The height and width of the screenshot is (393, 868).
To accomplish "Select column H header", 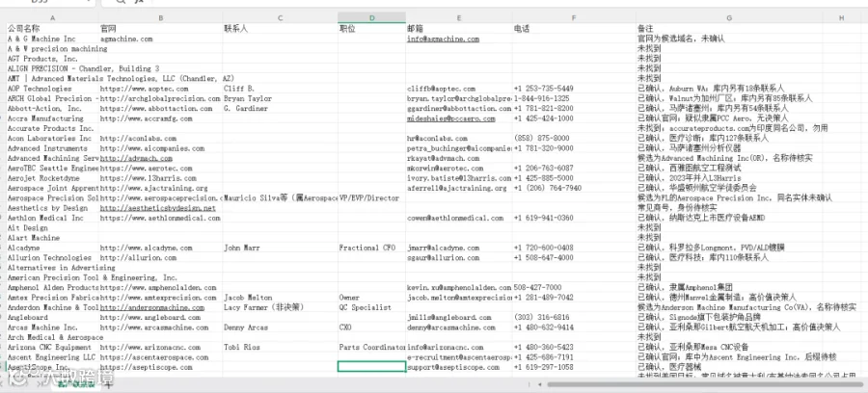I will pos(841,17).
